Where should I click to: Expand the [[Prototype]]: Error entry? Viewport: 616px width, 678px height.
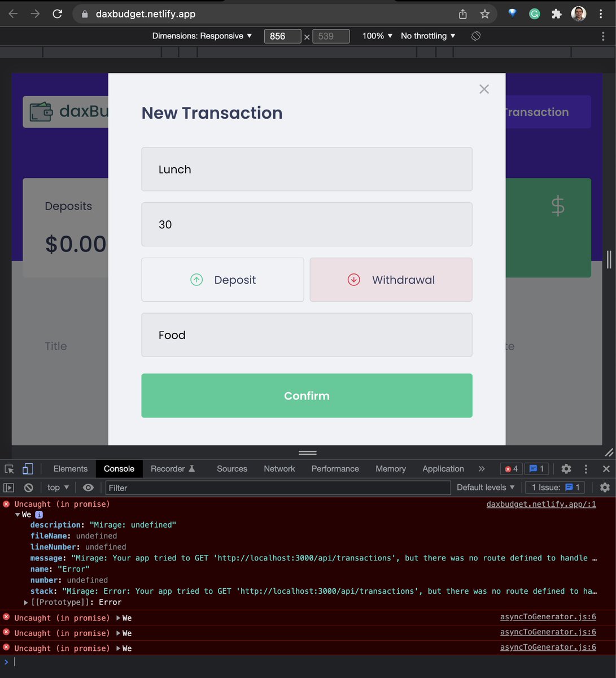tap(26, 602)
